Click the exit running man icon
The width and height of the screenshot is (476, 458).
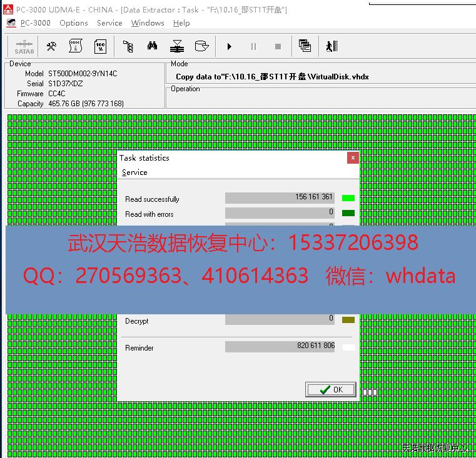tap(332, 46)
